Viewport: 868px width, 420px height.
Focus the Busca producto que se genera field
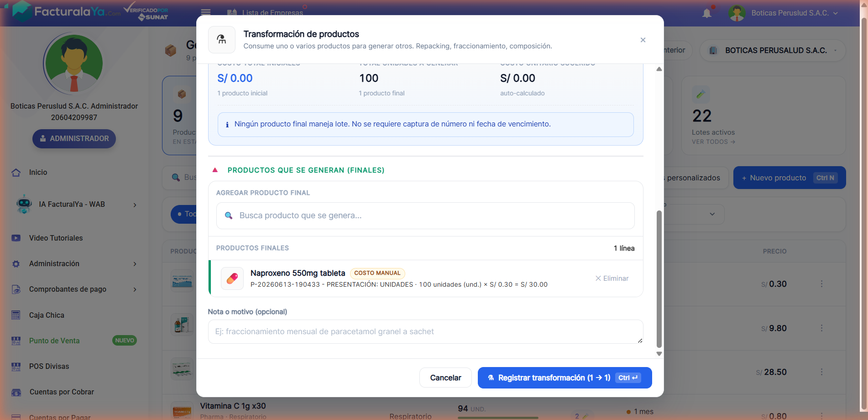pos(425,215)
